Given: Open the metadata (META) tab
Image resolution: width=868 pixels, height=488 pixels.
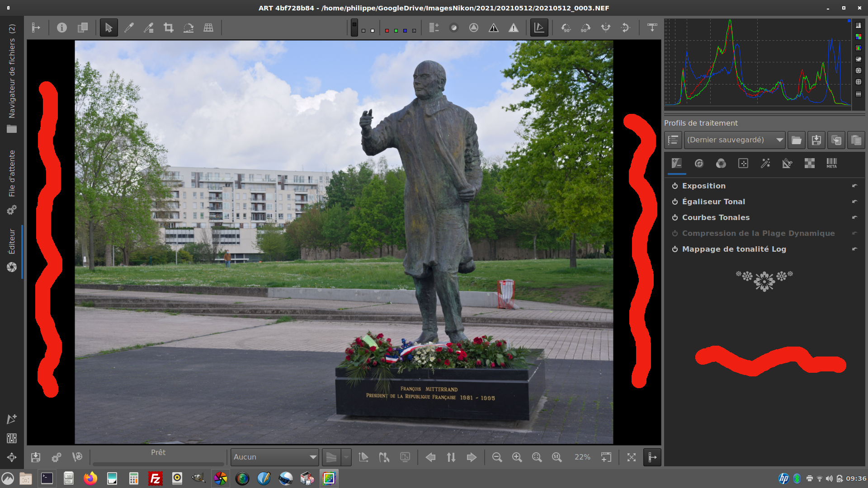Looking at the screenshot, I should tap(831, 163).
